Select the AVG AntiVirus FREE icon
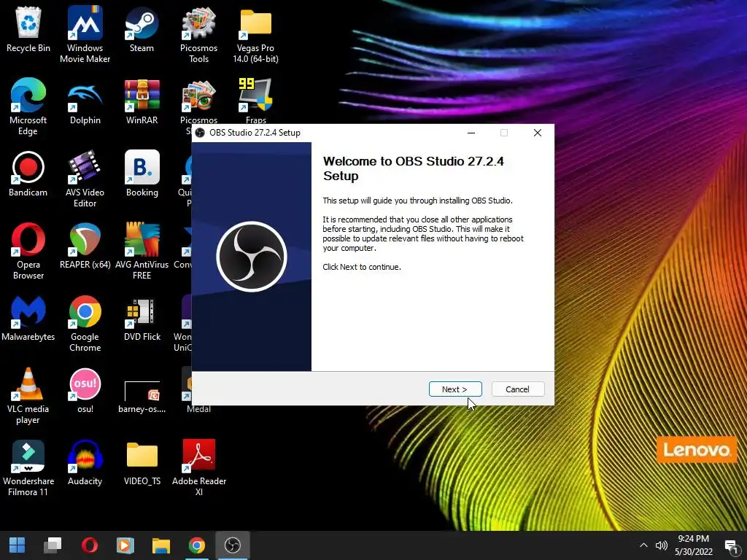This screenshot has height=560, width=747. [x=142, y=252]
